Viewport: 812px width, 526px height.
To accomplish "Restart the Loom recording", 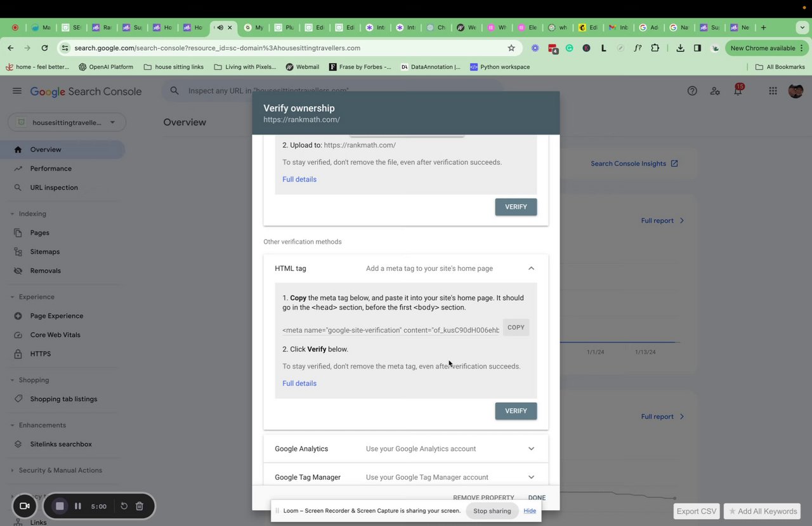I will pos(124,506).
